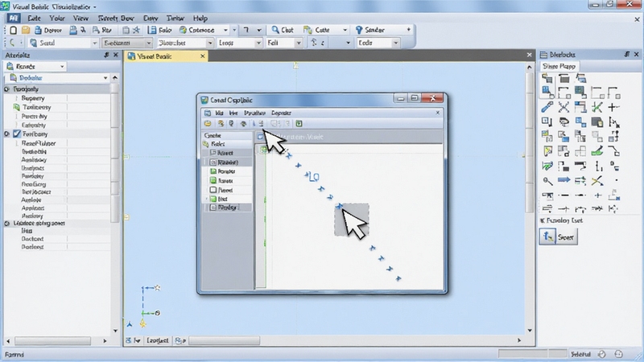Toggle the blue checked checkbox in left panel tree
644x362 pixels.
17,134
